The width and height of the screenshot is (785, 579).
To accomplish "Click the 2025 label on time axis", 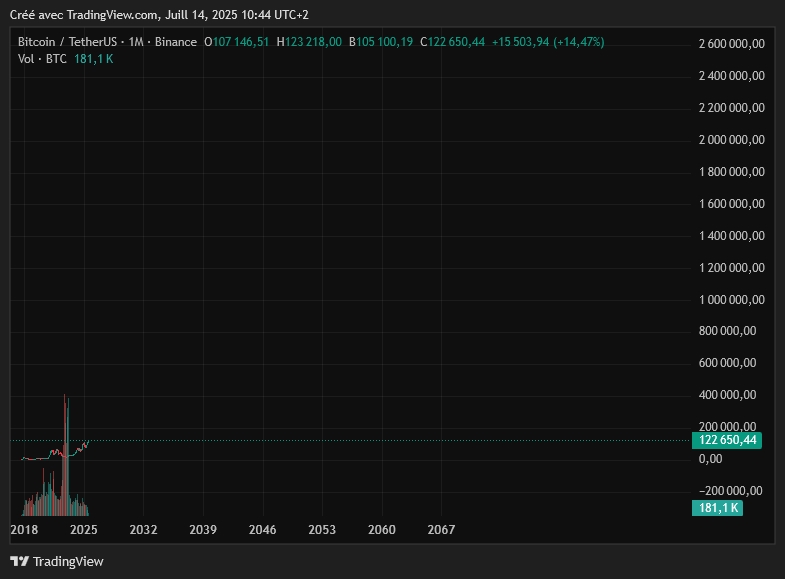I will tap(84, 529).
